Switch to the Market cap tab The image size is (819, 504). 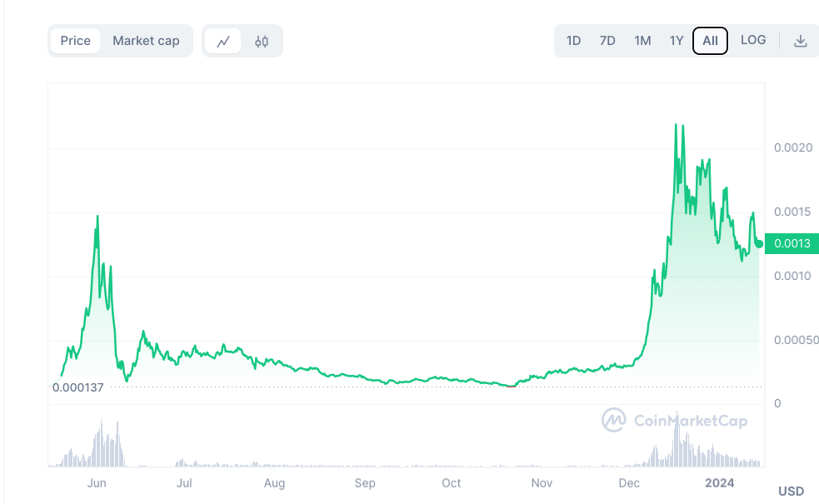(x=146, y=41)
